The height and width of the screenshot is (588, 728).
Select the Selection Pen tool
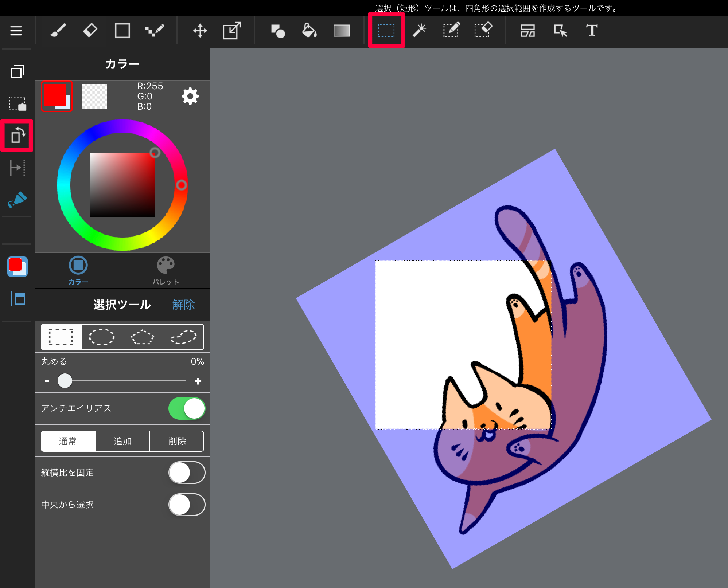click(451, 31)
